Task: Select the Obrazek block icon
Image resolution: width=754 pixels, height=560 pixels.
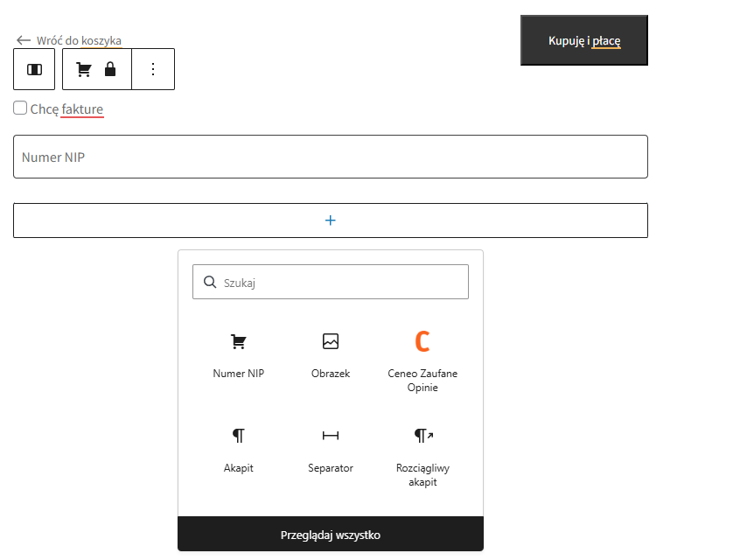Action: [330, 342]
